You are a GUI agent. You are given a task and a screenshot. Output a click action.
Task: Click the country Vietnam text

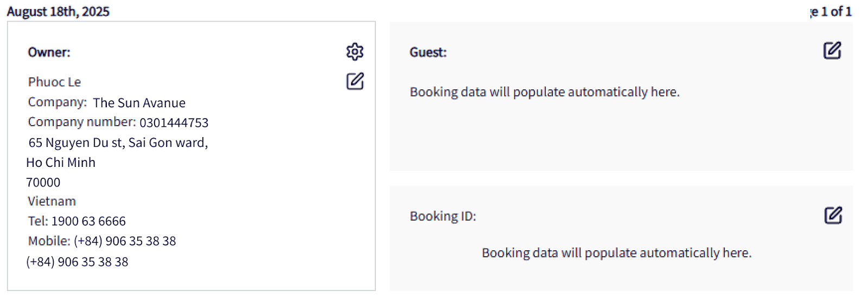click(52, 202)
